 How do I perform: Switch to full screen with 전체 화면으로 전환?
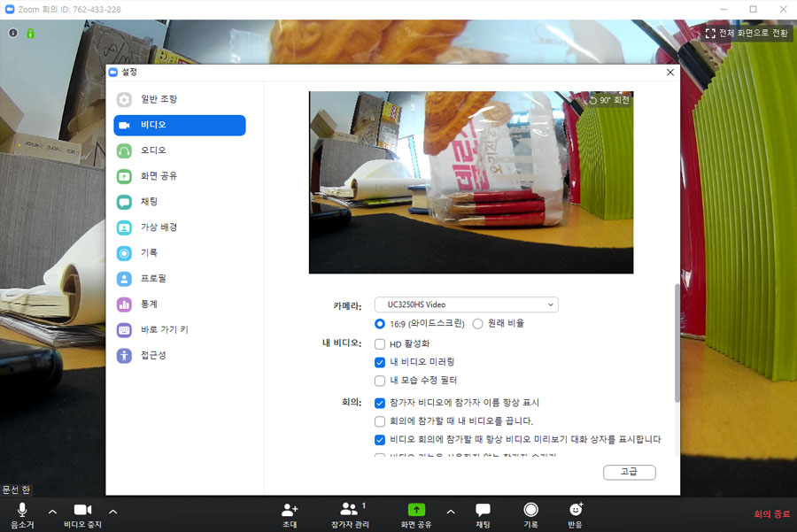coord(746,33)
